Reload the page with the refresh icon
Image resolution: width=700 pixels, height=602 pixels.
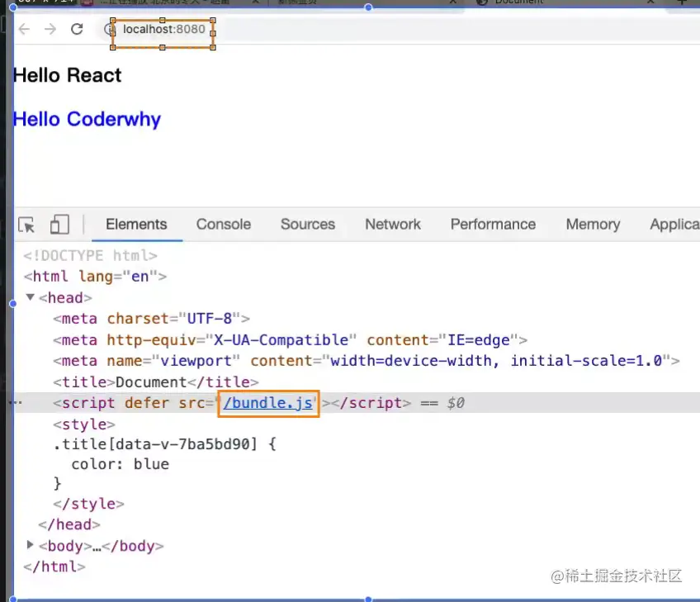click(78, 30)
